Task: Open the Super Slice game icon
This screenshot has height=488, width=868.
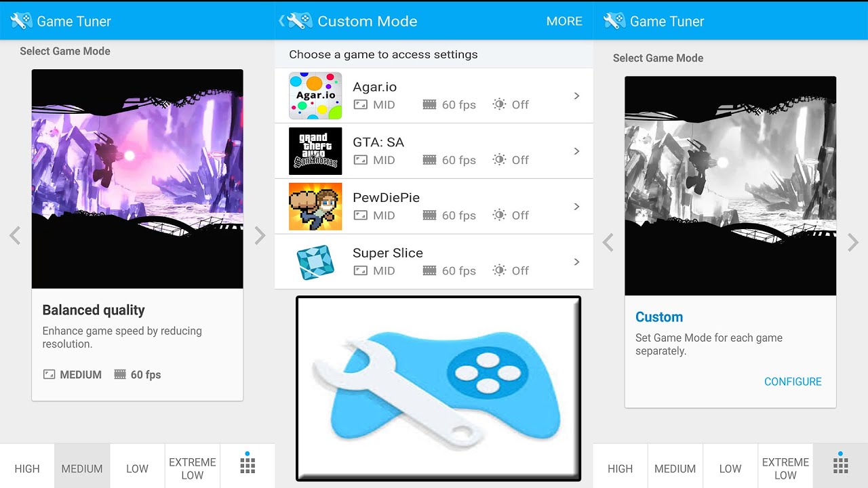Action: [315, 262]
